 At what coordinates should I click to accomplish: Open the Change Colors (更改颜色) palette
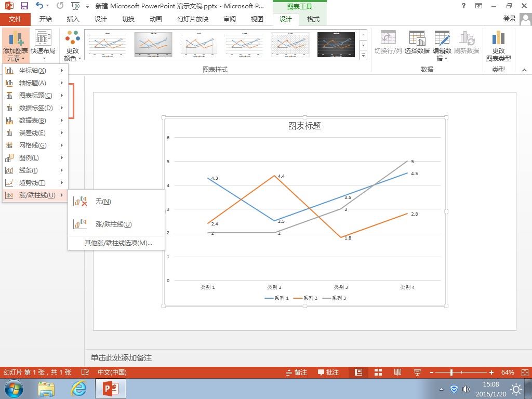coord(72,46)
